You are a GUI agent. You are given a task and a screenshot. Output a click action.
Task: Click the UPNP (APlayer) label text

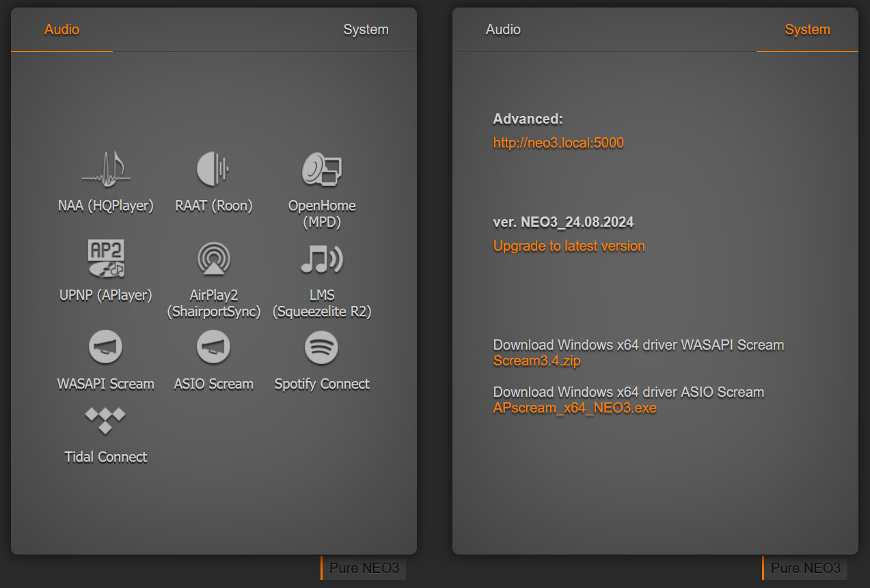[x=105, y=295]
